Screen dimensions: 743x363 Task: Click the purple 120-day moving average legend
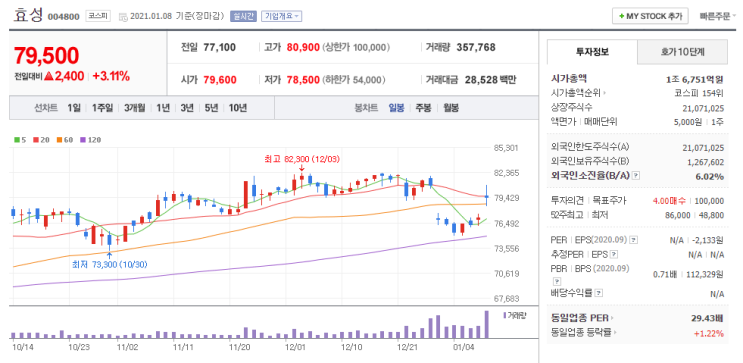click(x=91, y=140)
